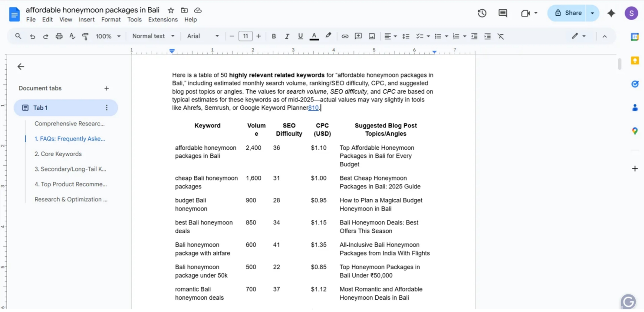This screenshot has height=312, width=644.
Task: Insert a link
Action: [x=345, y=36]
